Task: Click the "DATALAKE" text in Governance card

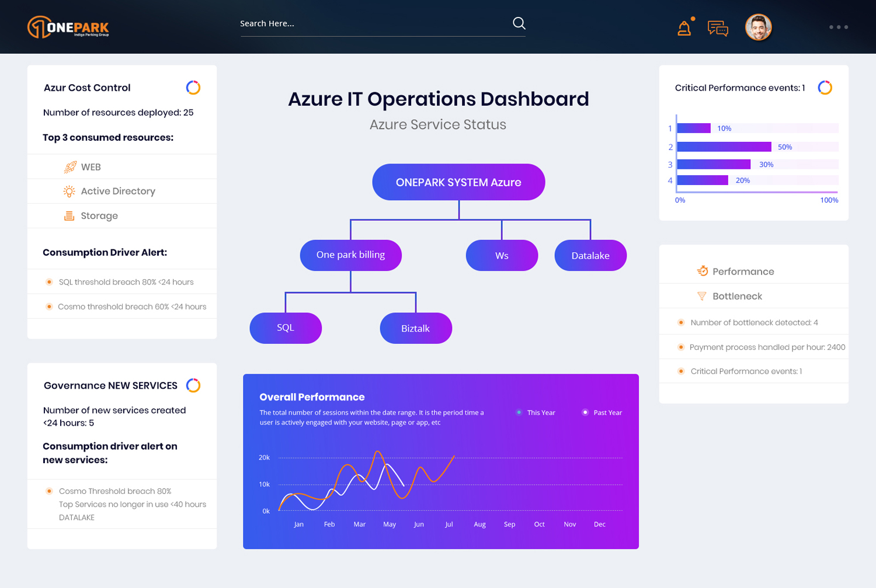Action: coord(77,517)
